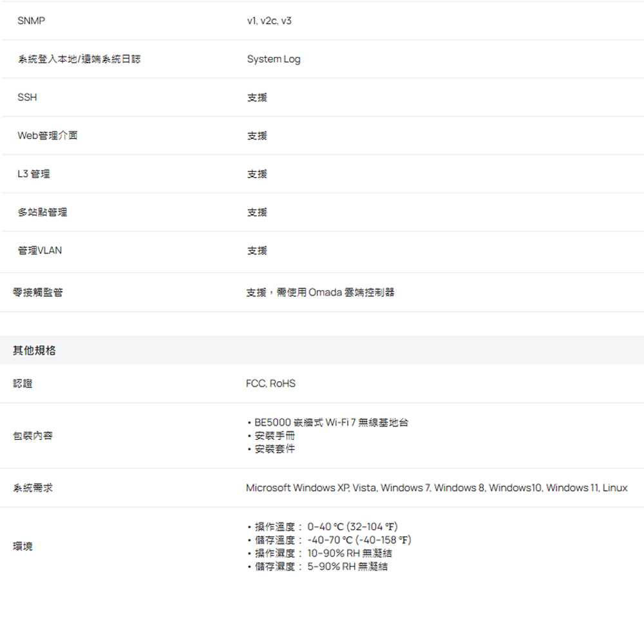This screenshot has height=644, width=644.
Task: Select the 'L3 管理' row label
Action: pyautogui.click(x=34, y=174)
